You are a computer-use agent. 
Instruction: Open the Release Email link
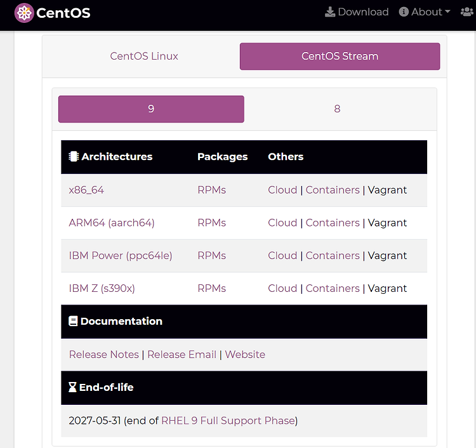point(182,355)
